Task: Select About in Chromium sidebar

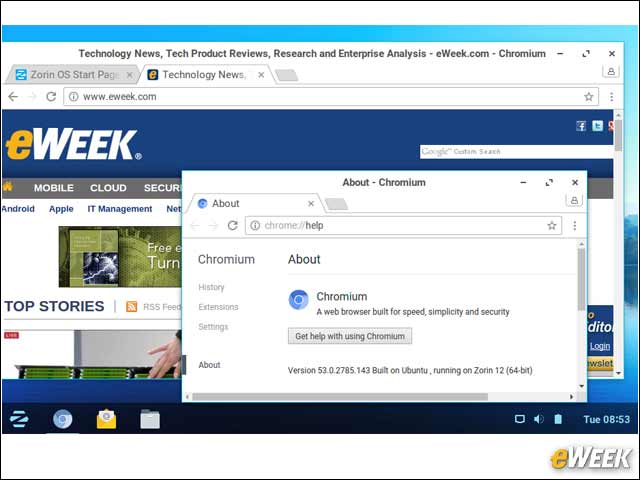Action: pos(209,365)
